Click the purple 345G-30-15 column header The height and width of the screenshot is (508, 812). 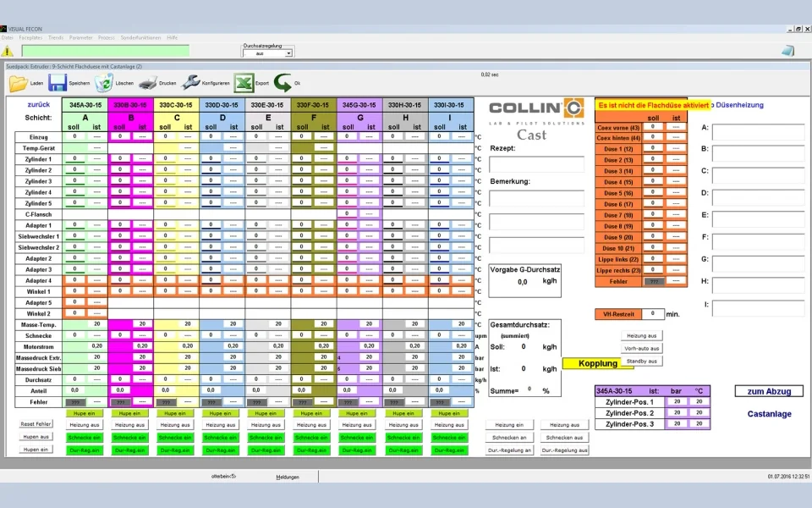pos(359,105)
